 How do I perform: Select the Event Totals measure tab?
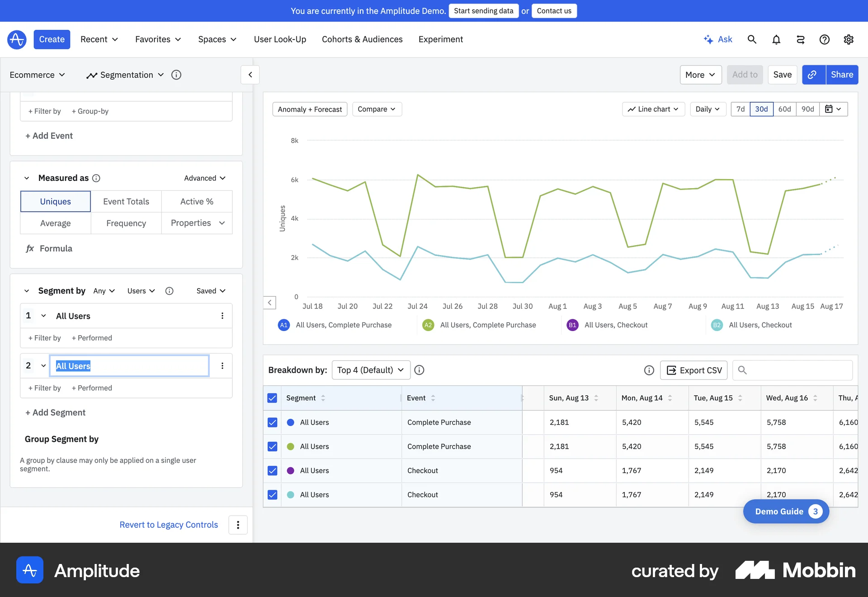point(126,201)
